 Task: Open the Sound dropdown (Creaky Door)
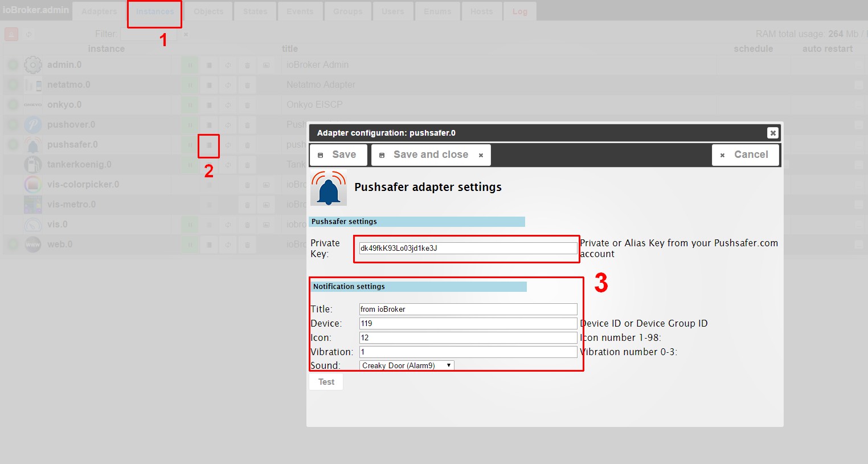407,365
